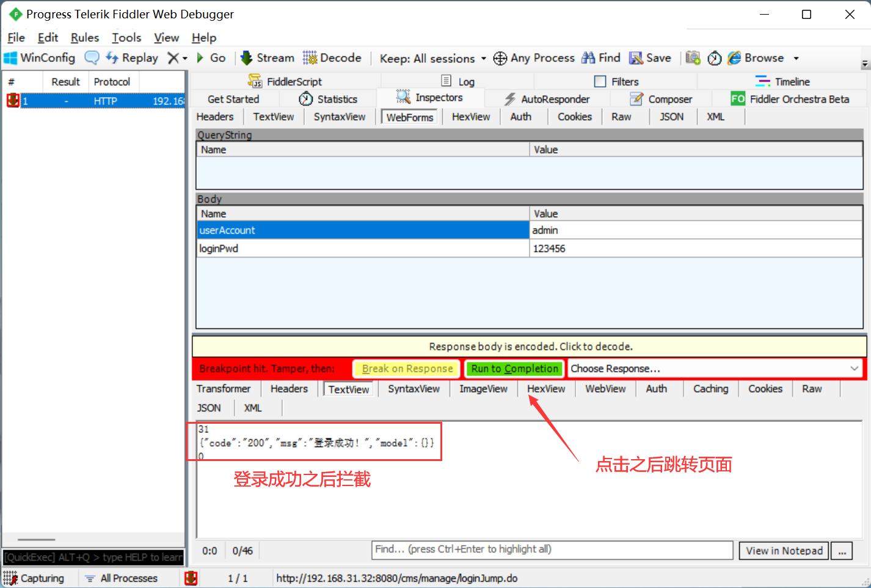This screenshot has width=871, height=588.
Task: Click the camera screenshot icon
Action: point(693,58)
